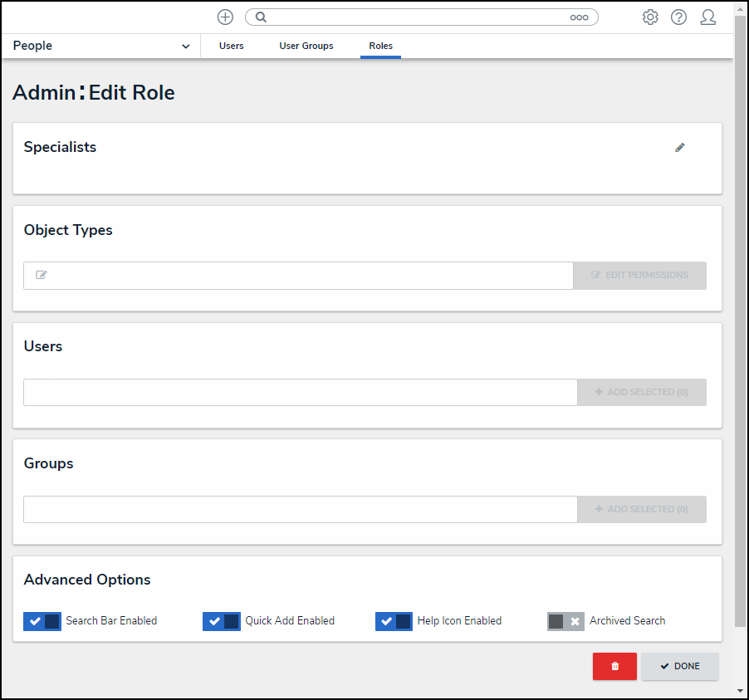Click the pencil icon to edit Specialists
The width and height of the screenshot is (749, 700).
pos(680,148)
